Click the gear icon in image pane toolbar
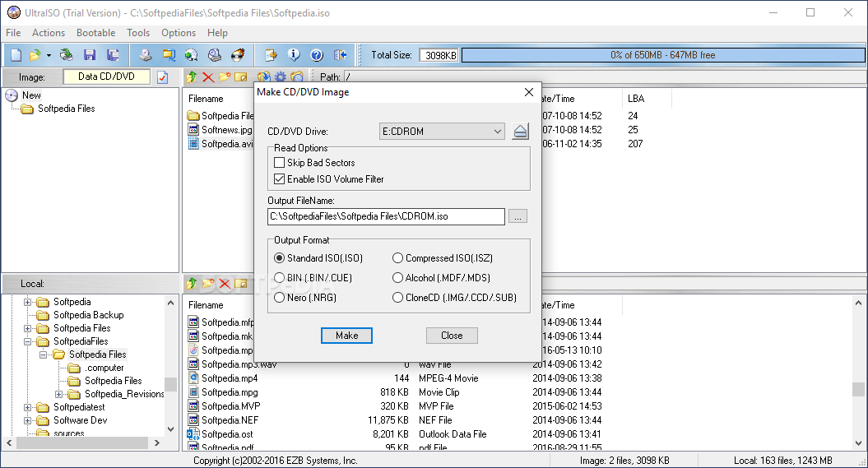This screenshot has height=468, width=868. point(281,76)
